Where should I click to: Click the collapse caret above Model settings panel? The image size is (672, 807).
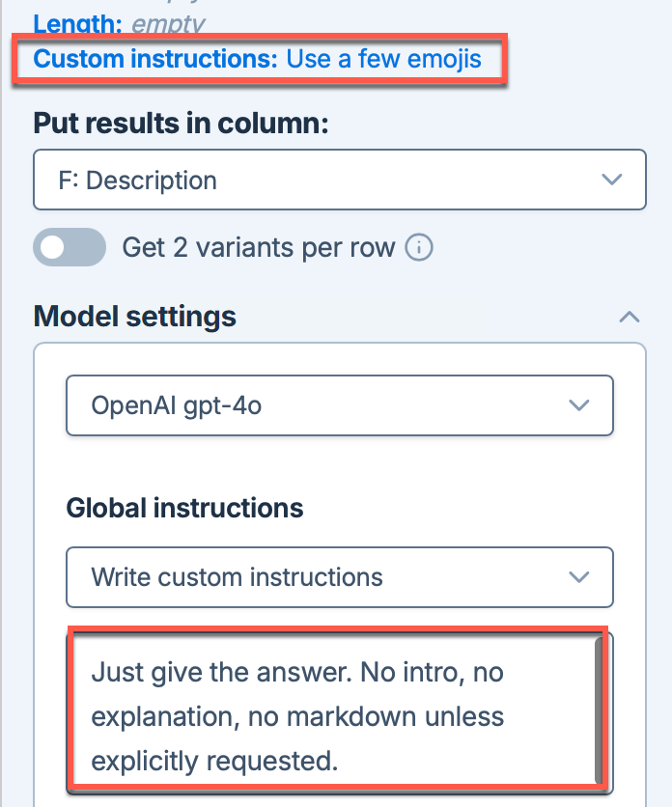pos(629,317)
